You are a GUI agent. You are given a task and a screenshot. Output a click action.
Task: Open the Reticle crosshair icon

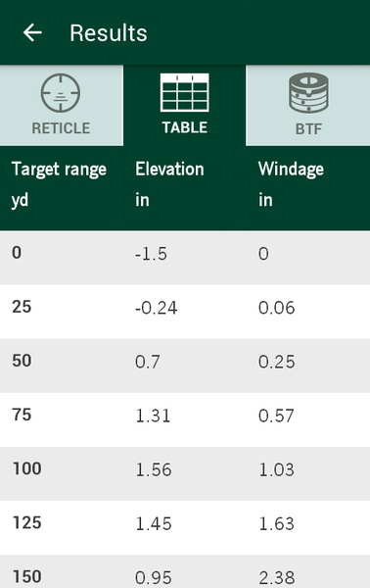pyautogui.click(x=61, y=93)
